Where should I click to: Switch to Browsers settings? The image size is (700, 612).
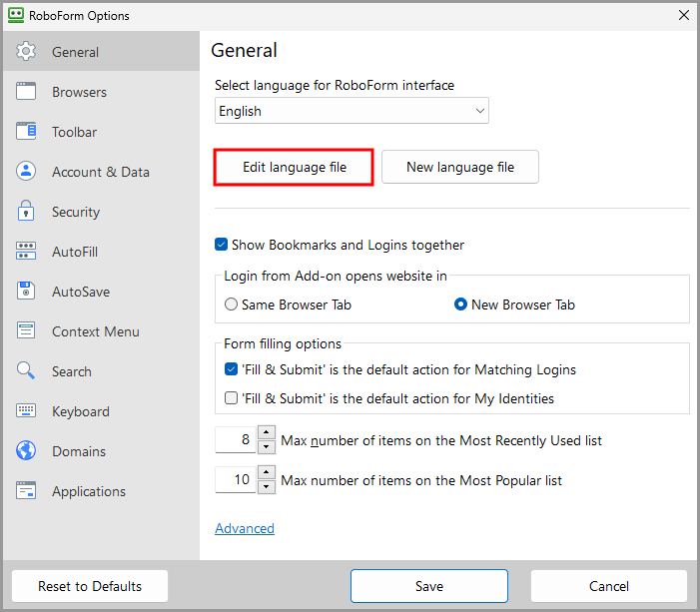coord(101,92)
